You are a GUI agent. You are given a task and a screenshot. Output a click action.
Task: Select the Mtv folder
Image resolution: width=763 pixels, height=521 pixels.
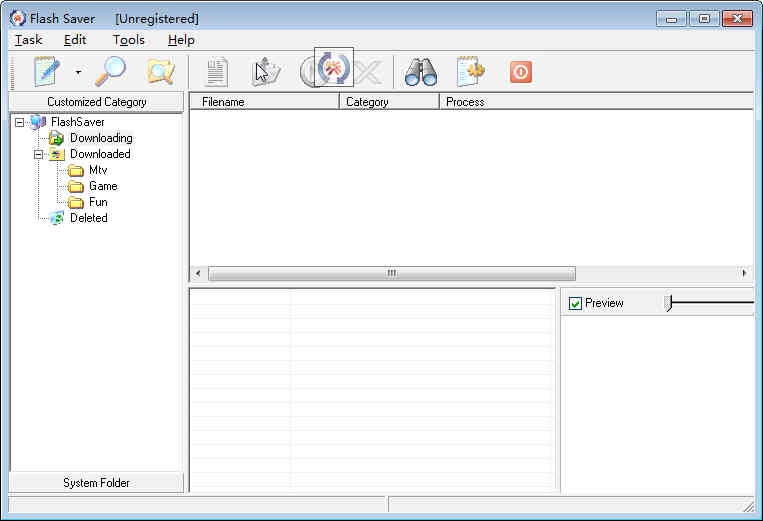point(98,170)
